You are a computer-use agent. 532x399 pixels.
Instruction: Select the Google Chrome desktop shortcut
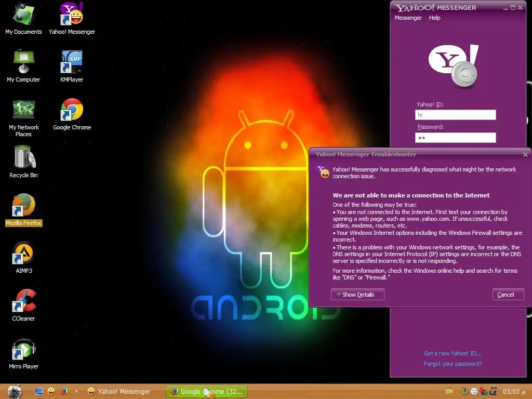click(72, 114)
